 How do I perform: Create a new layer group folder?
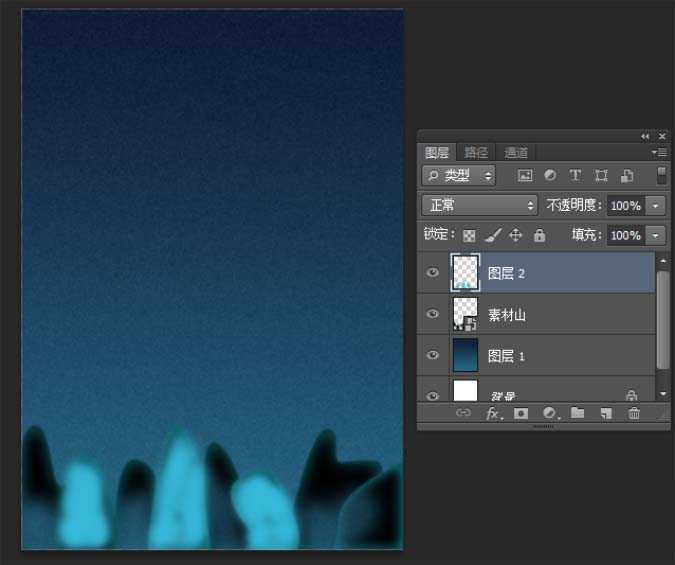point(577,413)
